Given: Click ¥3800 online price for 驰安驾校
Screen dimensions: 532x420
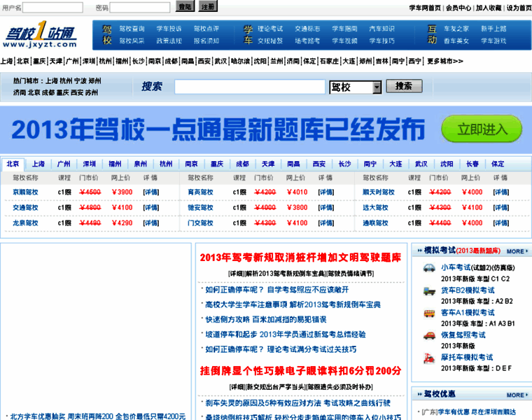Looking at the screenshot, I should [x=297, y=208].
